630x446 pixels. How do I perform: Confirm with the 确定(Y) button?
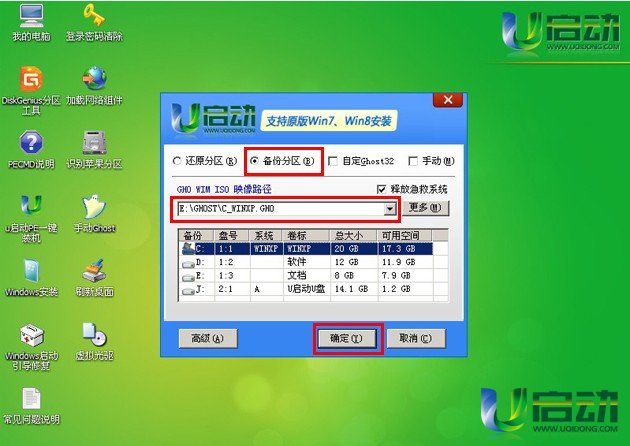[x=347, y=338]
